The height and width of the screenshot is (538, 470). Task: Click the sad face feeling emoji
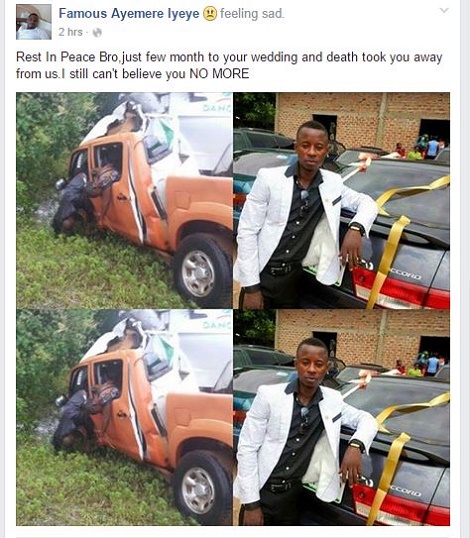pos(210,14)
